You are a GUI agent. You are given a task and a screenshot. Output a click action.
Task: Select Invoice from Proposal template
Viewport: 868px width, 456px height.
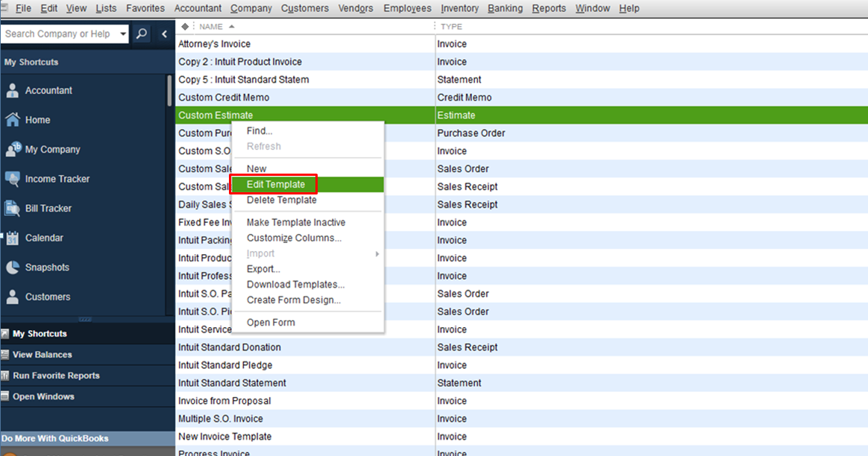click(x=521, y=401)
